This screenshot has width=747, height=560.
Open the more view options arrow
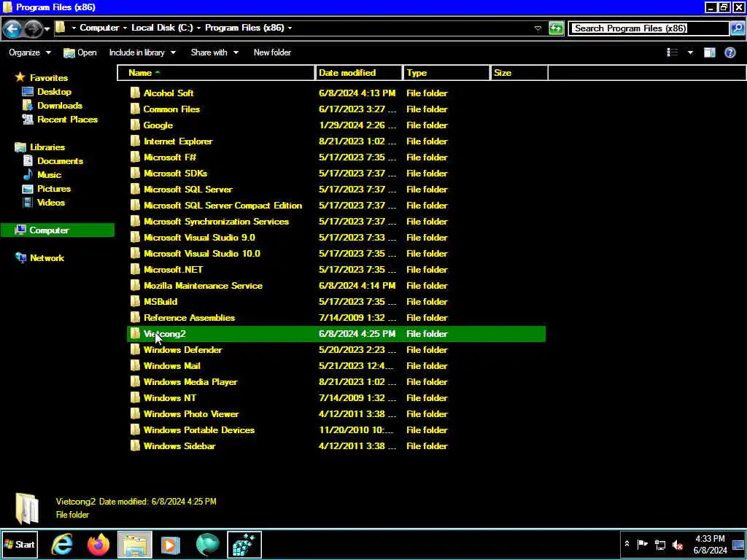[690, 52]
